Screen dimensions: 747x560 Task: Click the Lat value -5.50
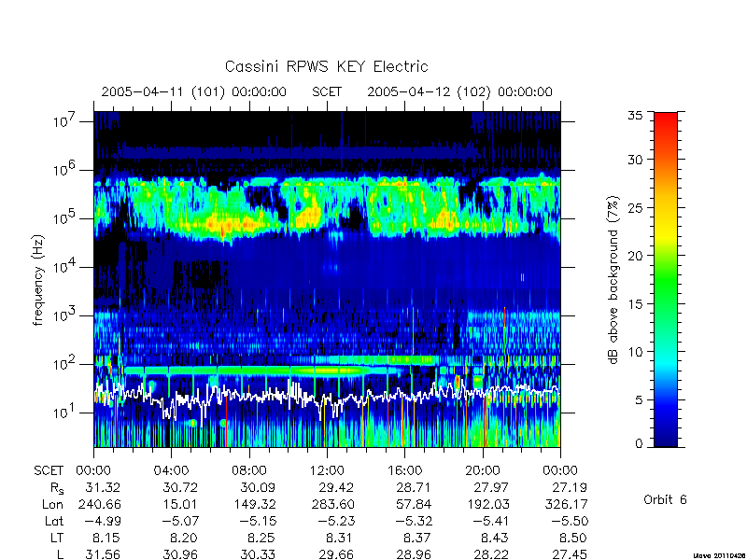pyautogui.click(x=570, y=521)
